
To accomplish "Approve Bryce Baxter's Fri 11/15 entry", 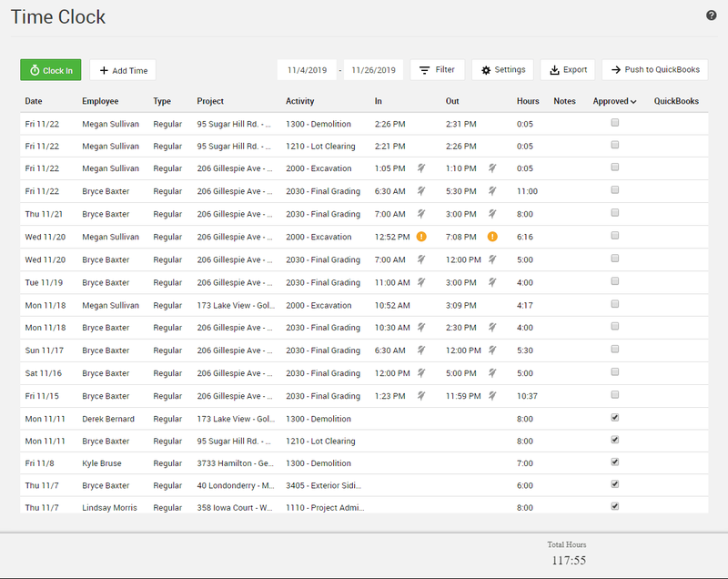I will [615, 395].
